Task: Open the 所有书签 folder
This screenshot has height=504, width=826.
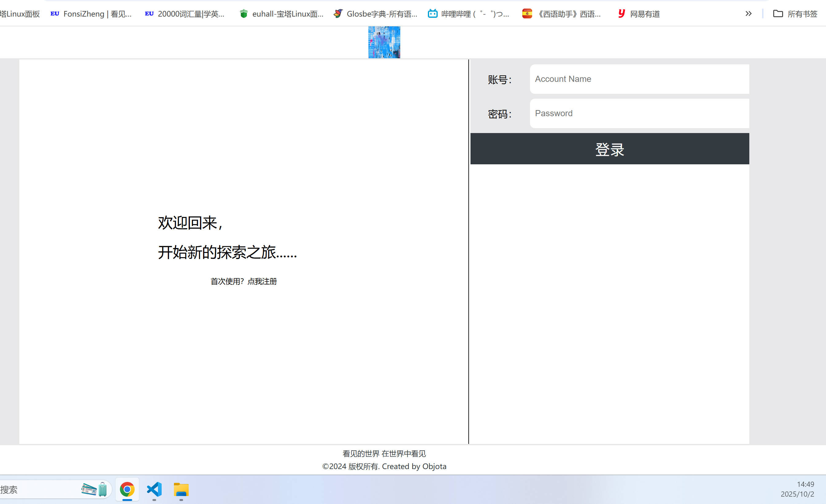Action: pos(795,14)
